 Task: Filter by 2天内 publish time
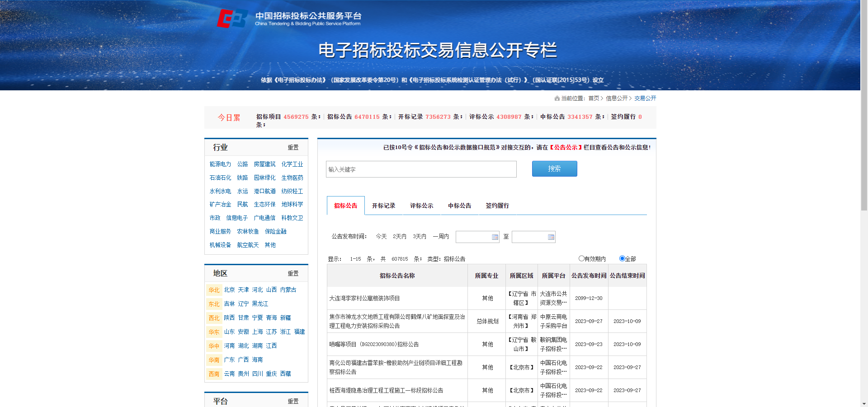click(400, 236)
